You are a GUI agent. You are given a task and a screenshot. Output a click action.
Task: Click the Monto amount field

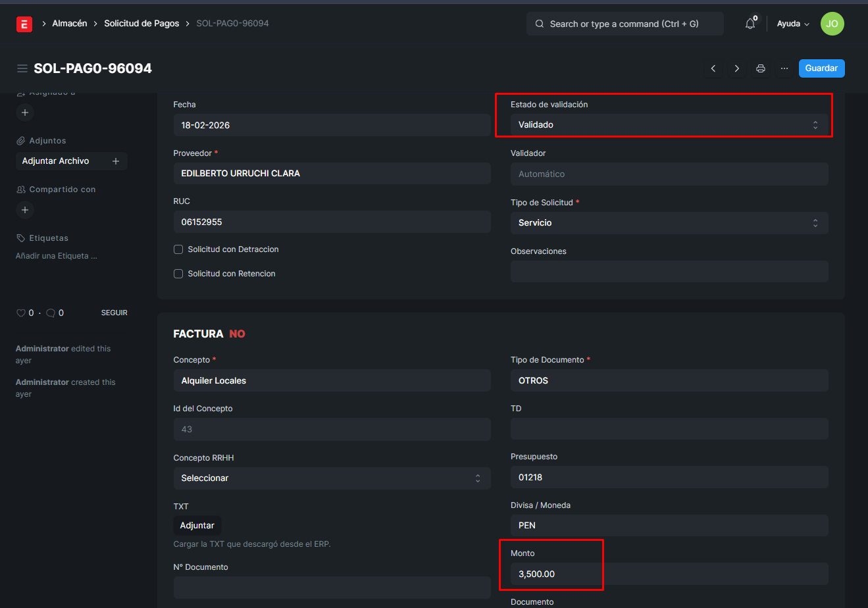tap(669, 574)
